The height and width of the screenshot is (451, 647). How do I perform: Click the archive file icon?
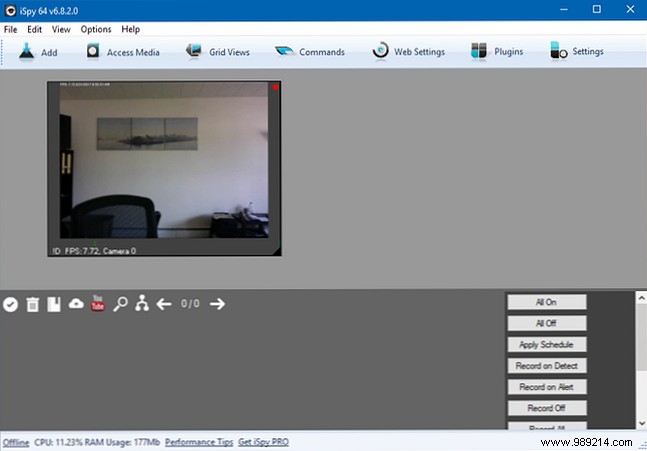[54, 304]
